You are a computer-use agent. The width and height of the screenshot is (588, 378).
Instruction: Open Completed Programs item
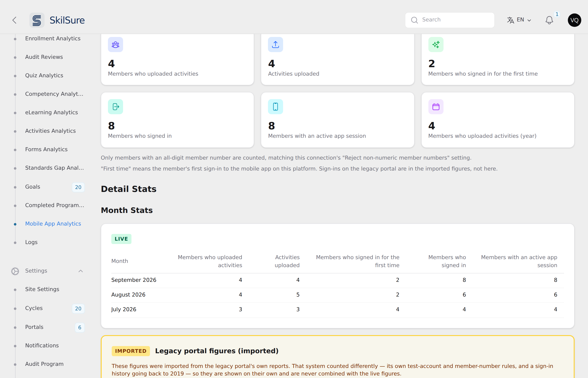point(55,205)
